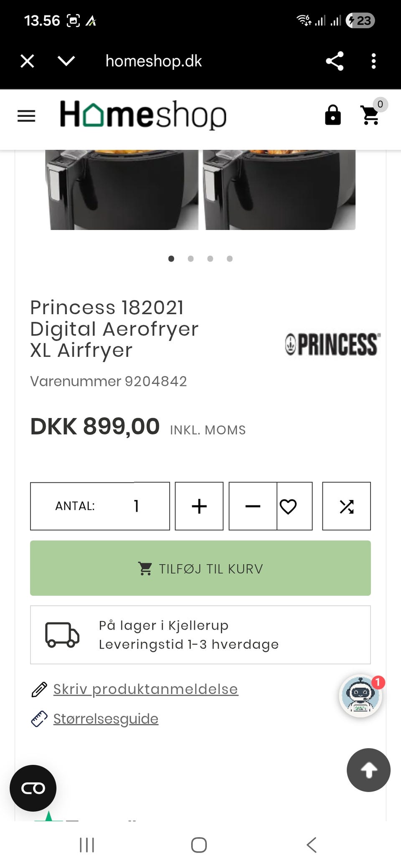Select the fourth image carousel dot
This screenshot has height=868, width=401.
coord(230,259)
